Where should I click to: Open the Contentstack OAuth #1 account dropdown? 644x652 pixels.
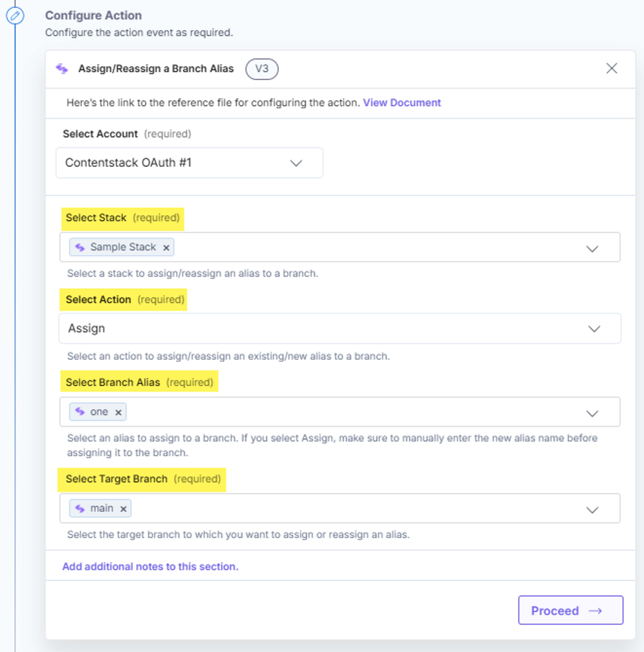tap(189, 163)
